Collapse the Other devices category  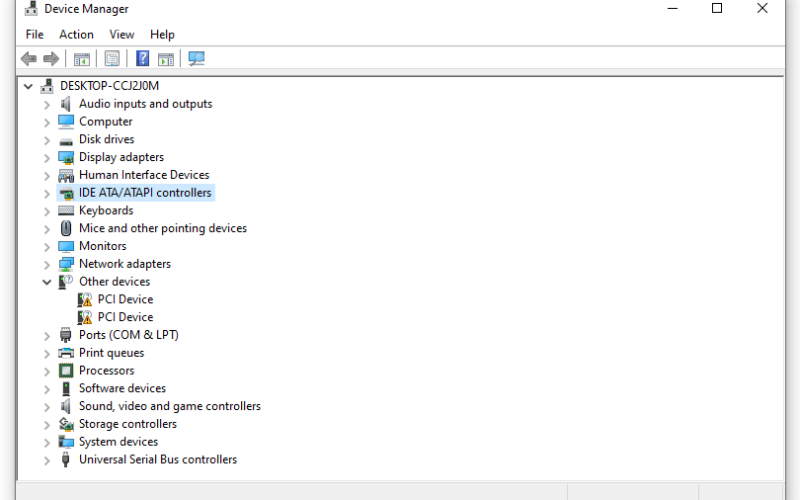point(47,282)
